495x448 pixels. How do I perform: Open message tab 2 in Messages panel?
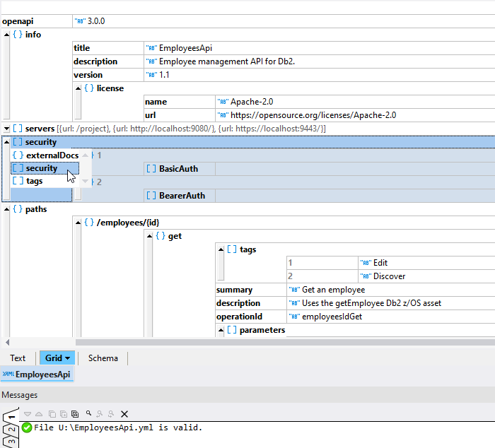[x=10, y=429]
